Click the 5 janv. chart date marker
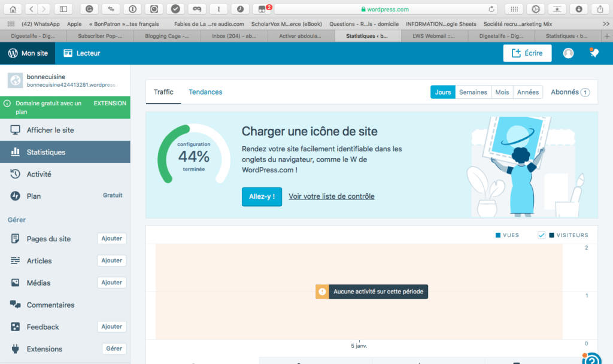Image resolution: width=613 pixels, height=364 pixels. tap(359, 345)
